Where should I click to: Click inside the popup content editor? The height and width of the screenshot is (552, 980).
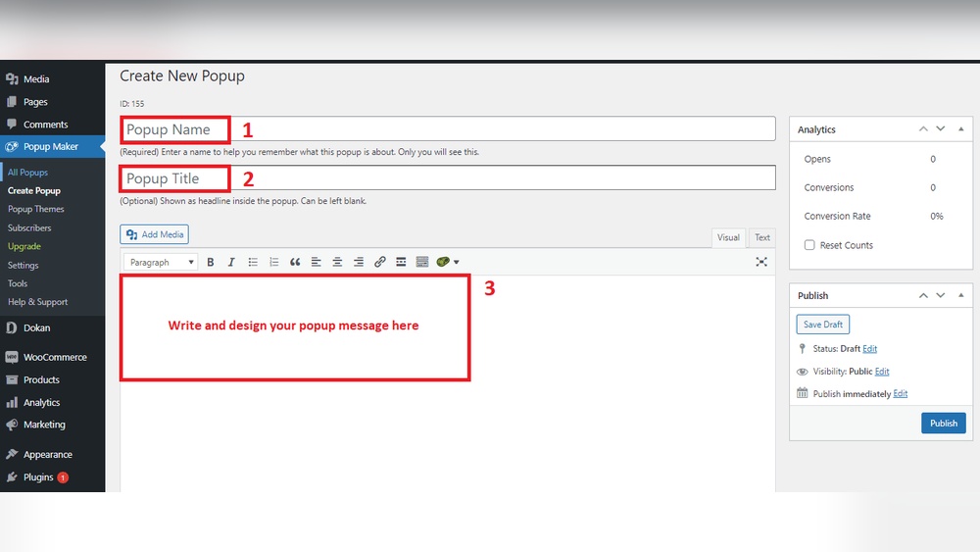click(x=448, y=382)
